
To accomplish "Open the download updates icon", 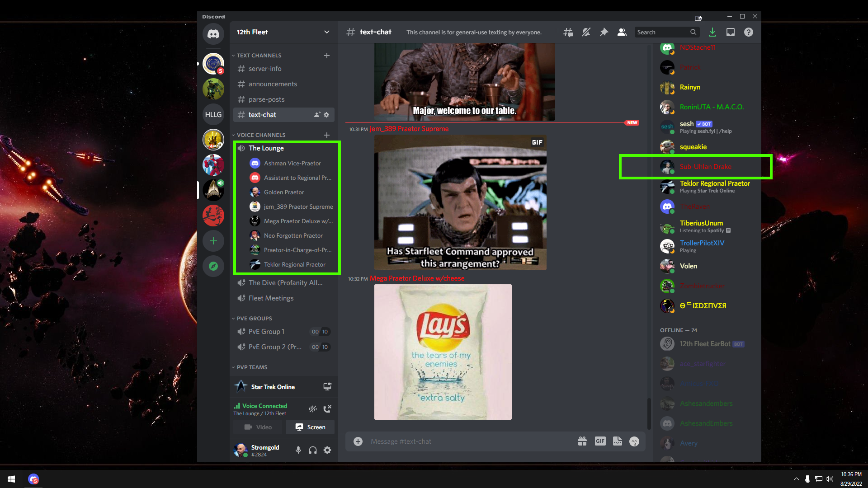I will pyautogui.click(x=712, y=32).
